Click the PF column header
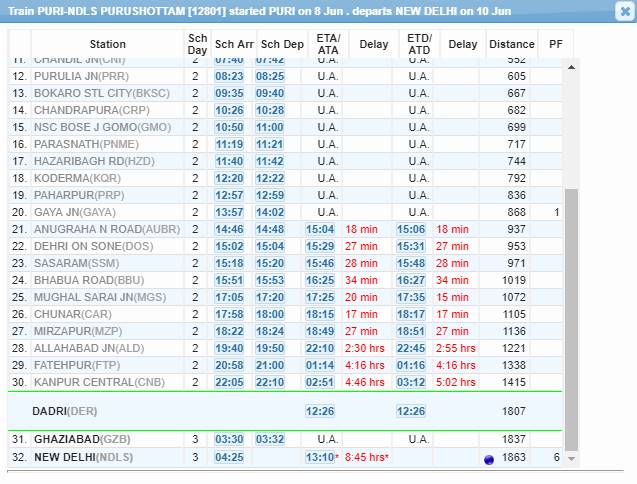The image size is (637, 484). point(556,45)
